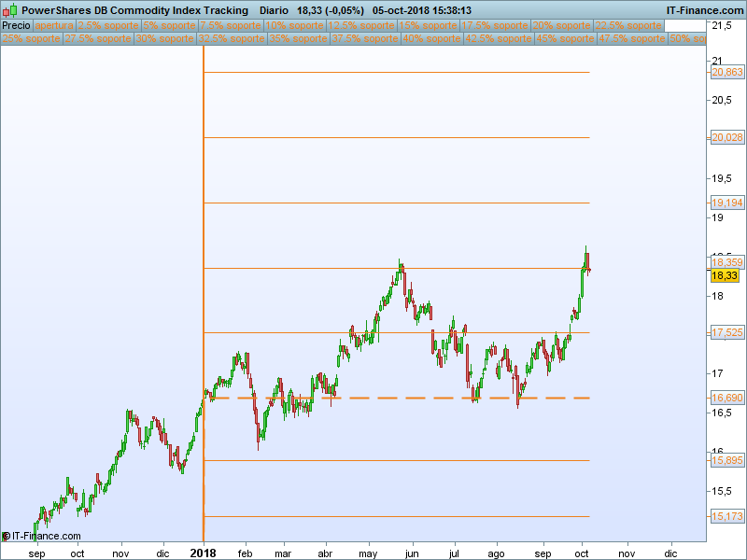747x560 pixels.
Task: Choose the 45% soporte label
Action: pos(565,38)
